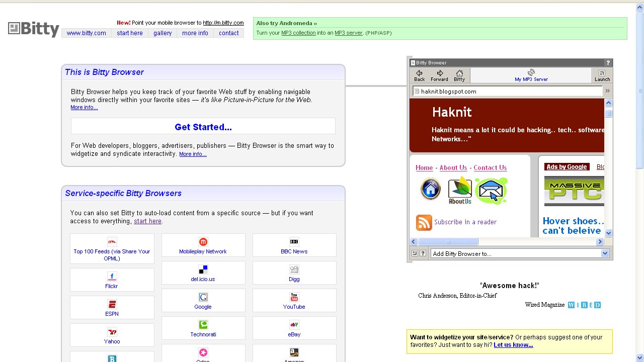Screen dimensions: 644x362
Task: Click widget vertical scrollbar up arrow
Action: (x=608, y=103)
